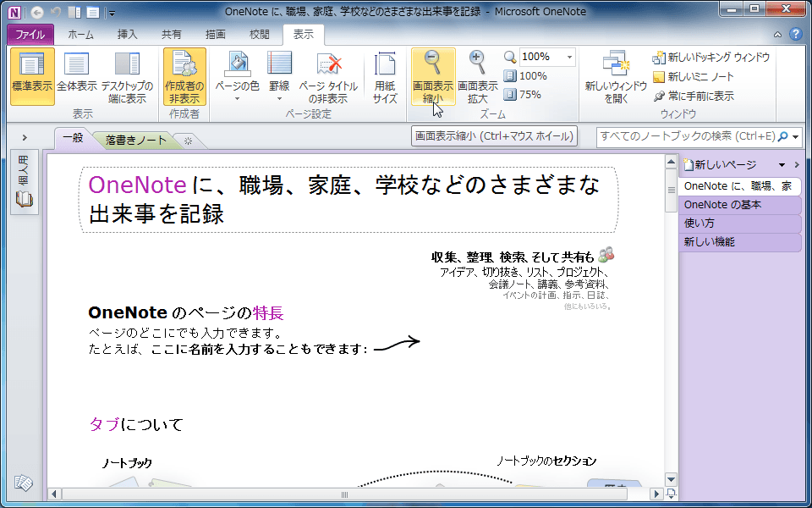
Task: Click 新しいページ new page button
Action: click(x=721, y=165)
